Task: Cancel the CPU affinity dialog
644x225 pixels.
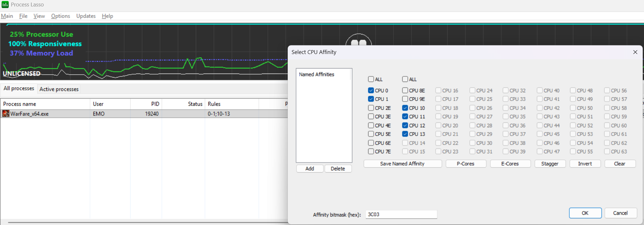Action: click(x=621, y=213)
